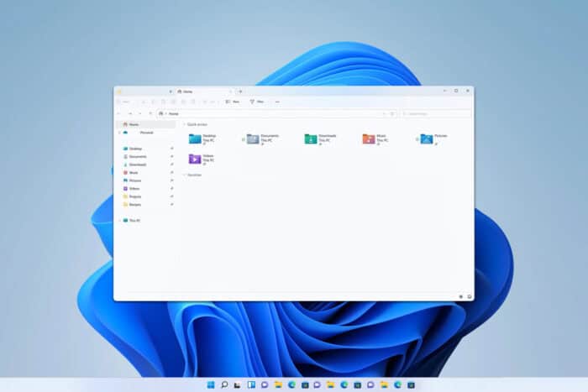Open the Pictures folder tile in Quick access
The image size is (588, 392).
click(x=434, y=139)
